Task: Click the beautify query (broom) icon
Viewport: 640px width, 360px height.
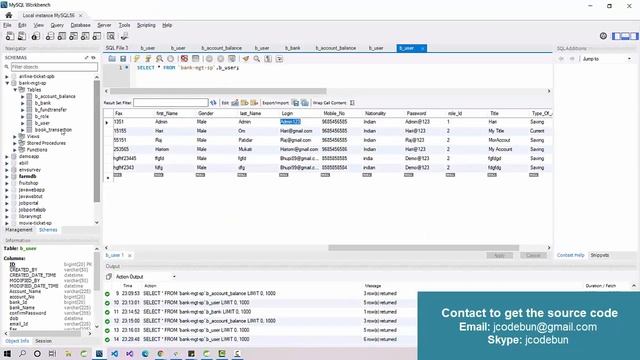Action: (245, 59)
